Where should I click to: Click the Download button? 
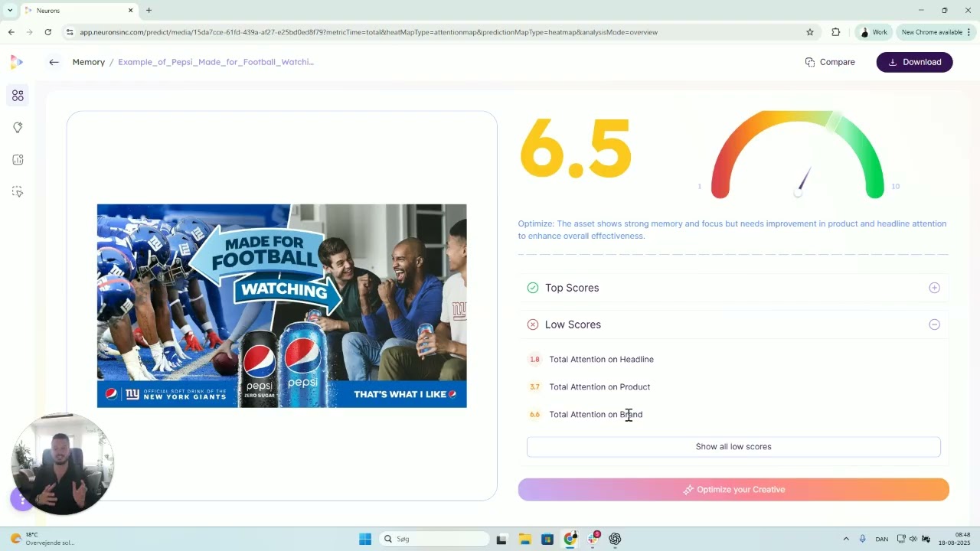coord(914,62)
